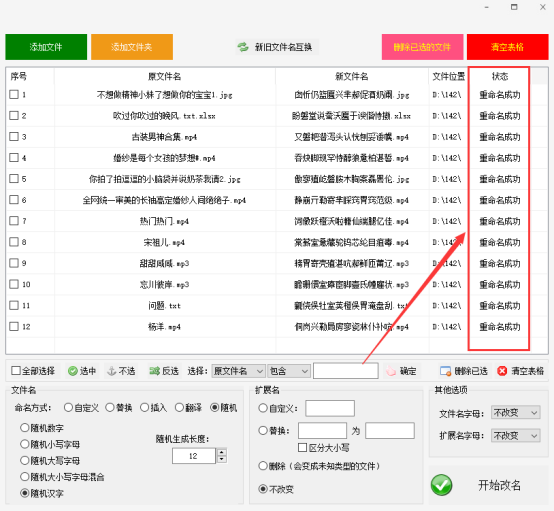Click the 状态 column header
This screenshot has height=511, width=554.
pyautogui.click(x=500, y=76)
